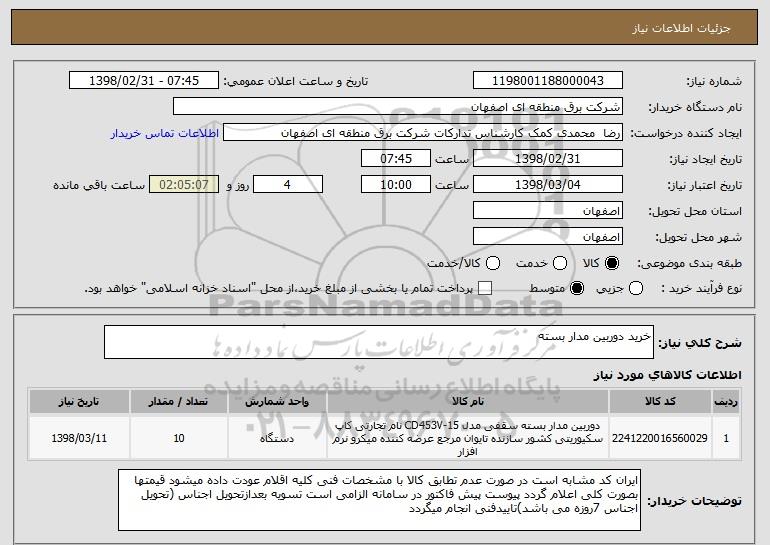Screen dimensions: 770x545
Task: Click the واحد شمارش column header
Action: [277, 402]
